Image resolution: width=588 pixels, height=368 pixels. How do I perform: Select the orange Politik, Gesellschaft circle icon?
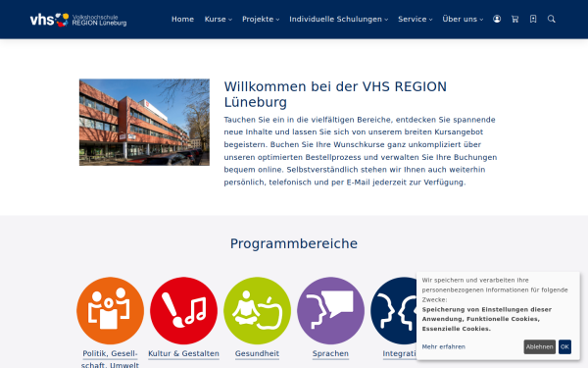click(110, 310)
